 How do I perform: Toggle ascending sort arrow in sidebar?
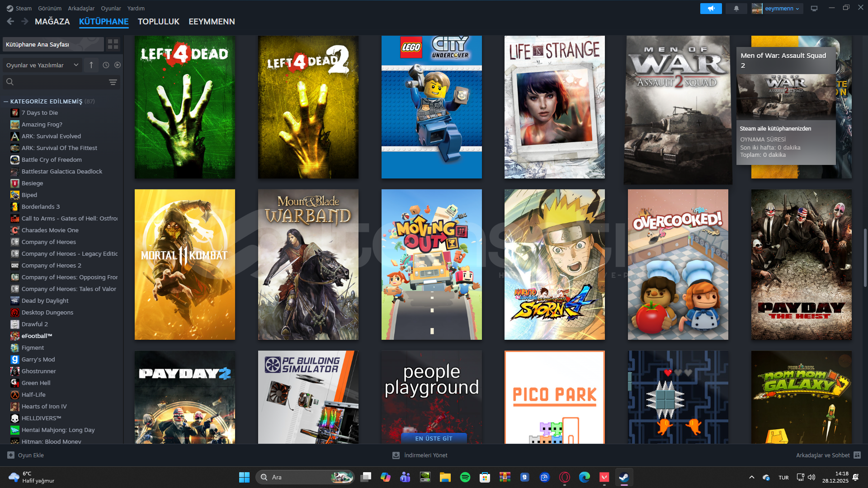coord(91,65)
